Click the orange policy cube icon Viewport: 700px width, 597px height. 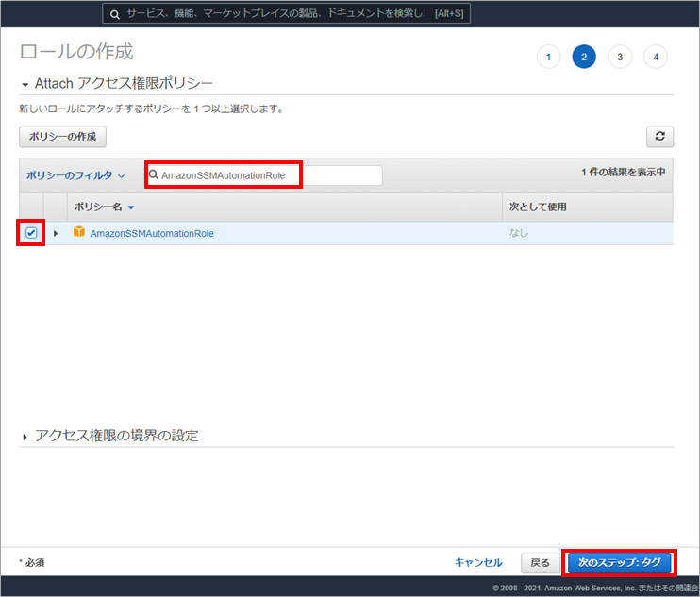tap(79, 232)
